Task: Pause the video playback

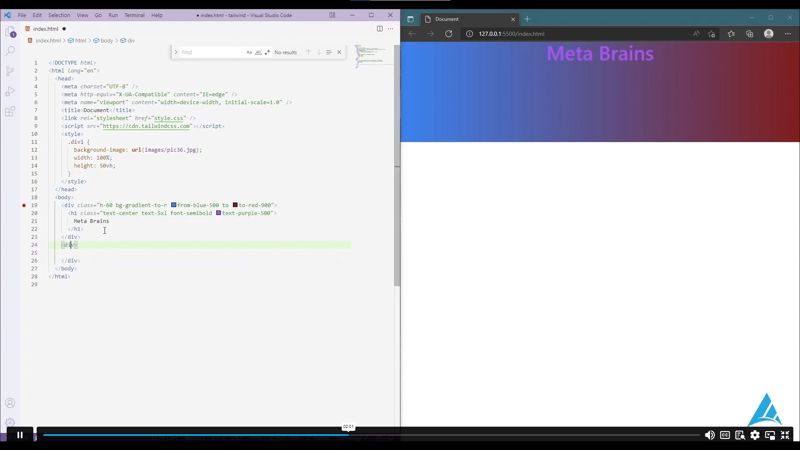Action: click(x=20, y=435)
